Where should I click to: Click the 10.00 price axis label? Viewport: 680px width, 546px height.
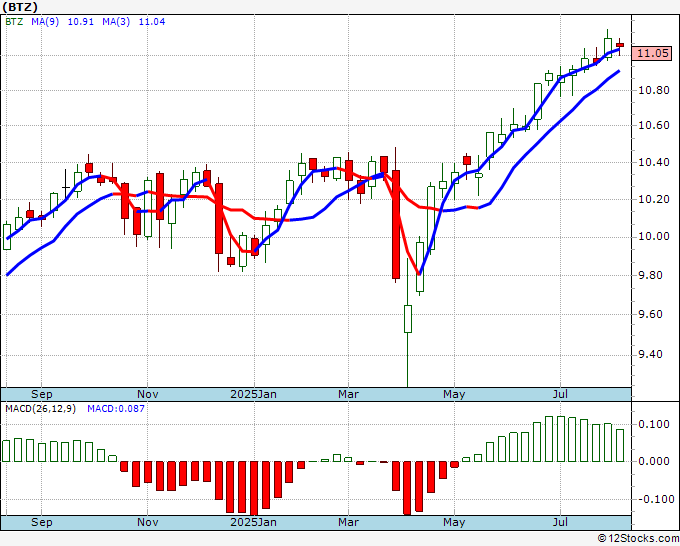click(x=654, y=237)
